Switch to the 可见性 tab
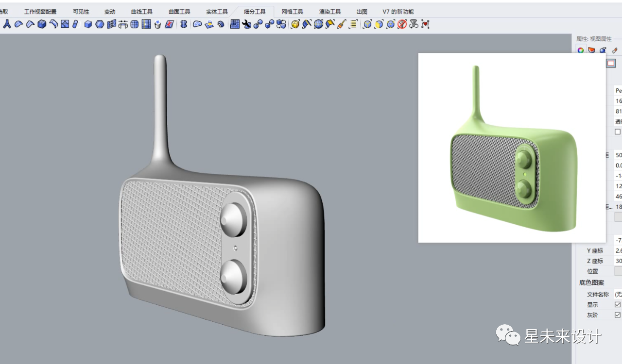The height and width of the screenshot is (364, 622). tap(81, 12)
